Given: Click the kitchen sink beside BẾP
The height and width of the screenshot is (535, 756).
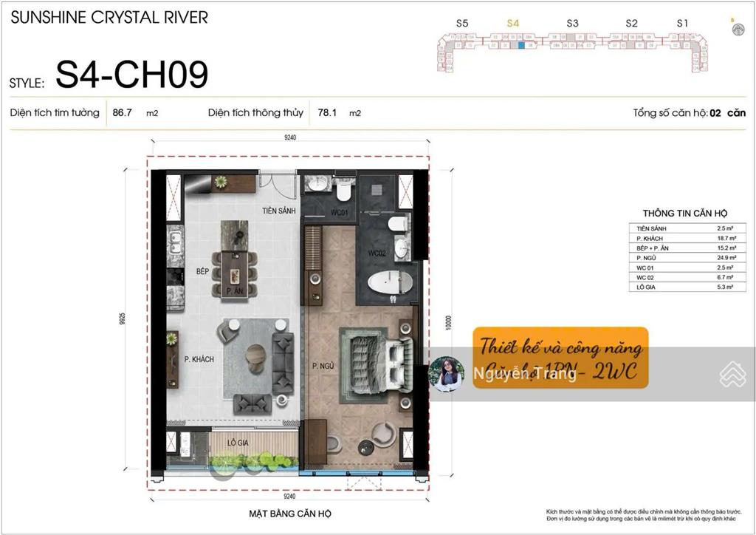Looking at the screenshot, I should (x=176, y=241).
